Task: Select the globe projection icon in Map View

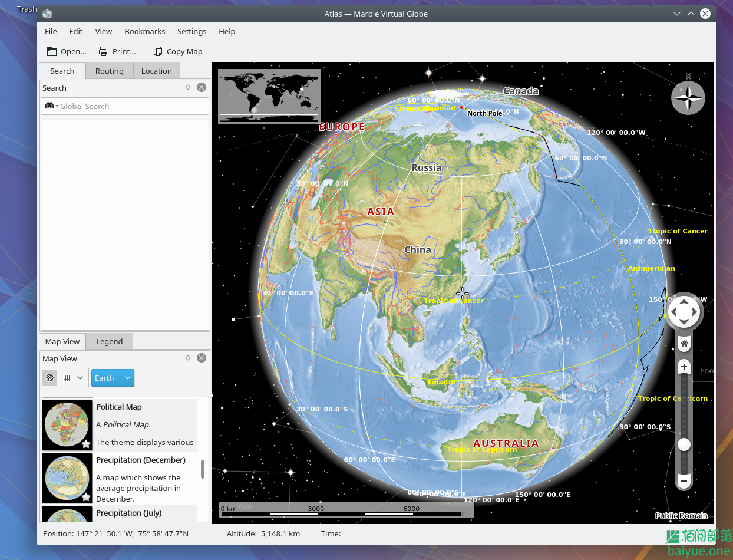Action: (x=49, y=378)
